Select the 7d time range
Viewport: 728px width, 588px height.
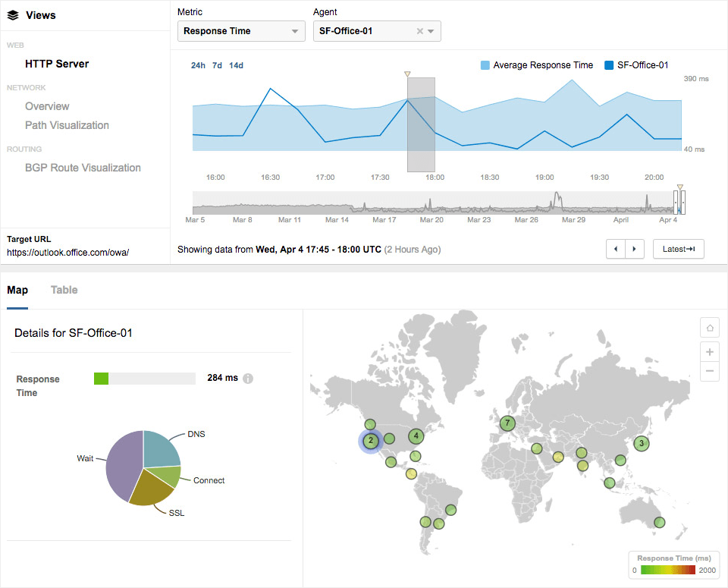coord(217,65)
